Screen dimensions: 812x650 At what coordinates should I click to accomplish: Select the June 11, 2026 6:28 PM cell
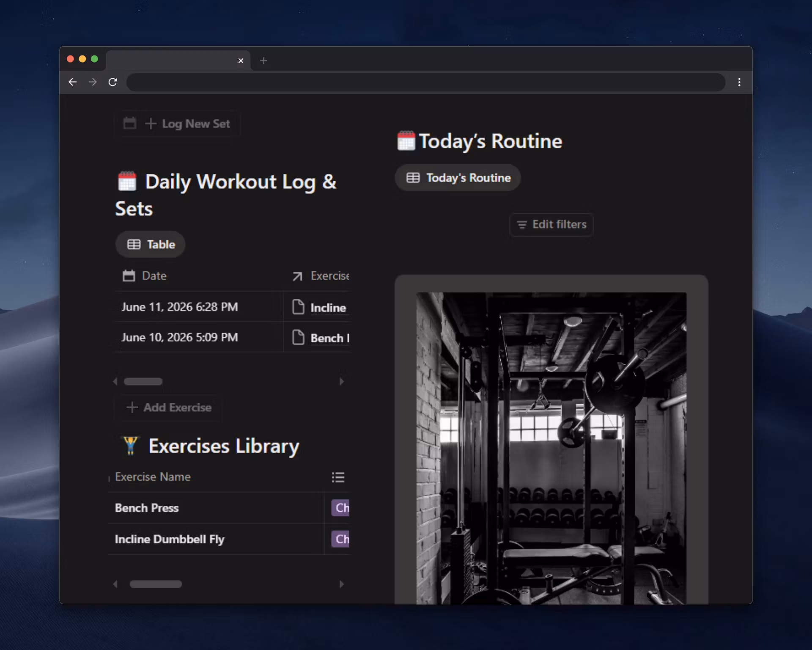pyautogui.click(x=199, y=307)
